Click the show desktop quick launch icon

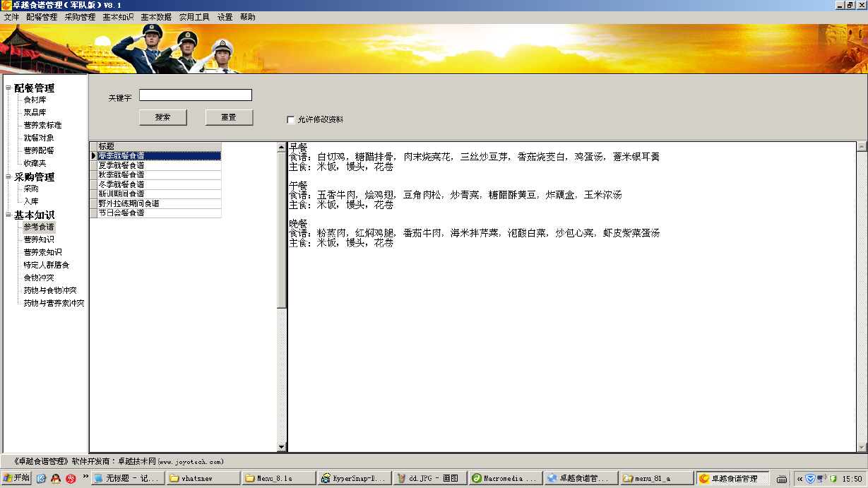tap(41, 478)
